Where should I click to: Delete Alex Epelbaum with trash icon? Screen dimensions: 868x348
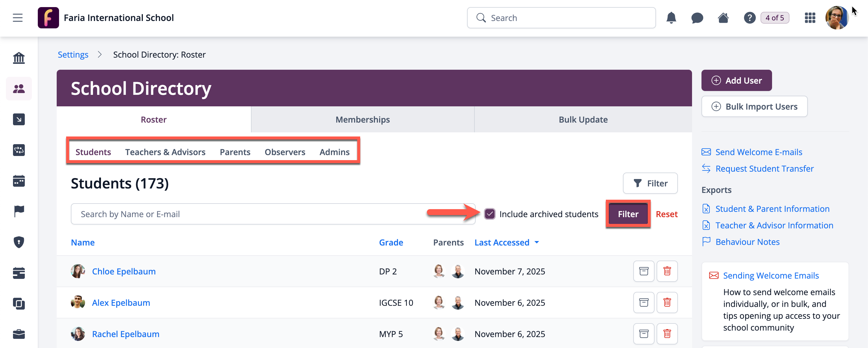point(667,303)
